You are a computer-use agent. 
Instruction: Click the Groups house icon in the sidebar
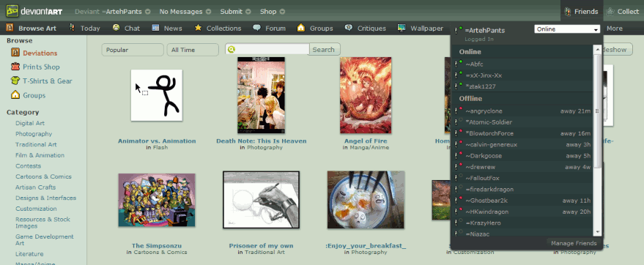[x=15, y=94]
